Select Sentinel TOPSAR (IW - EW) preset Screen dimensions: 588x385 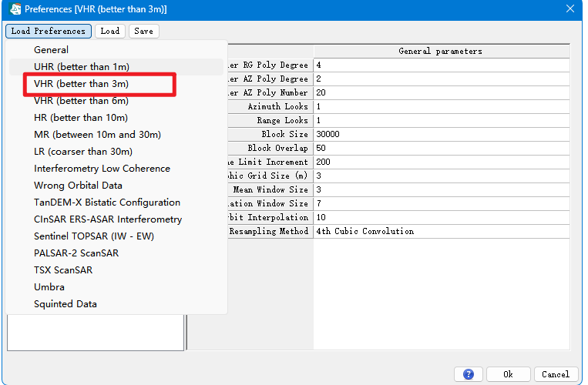[x=116, y=236]
